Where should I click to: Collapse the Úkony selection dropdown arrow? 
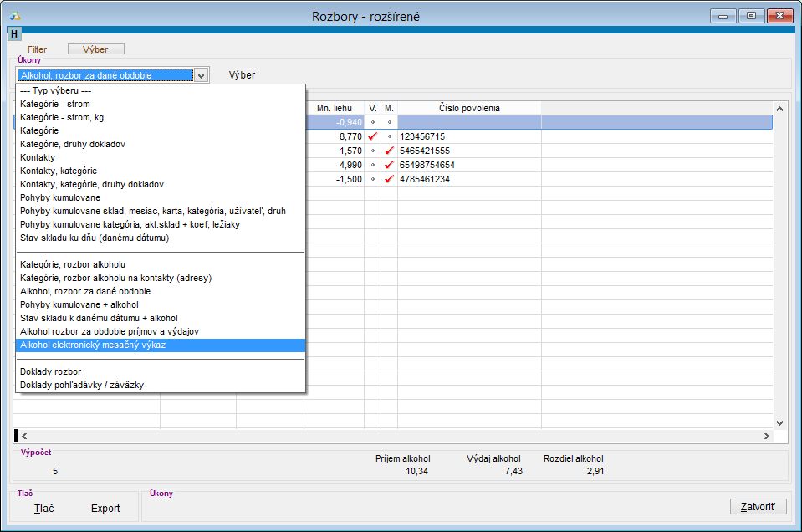tap(201, 75)
